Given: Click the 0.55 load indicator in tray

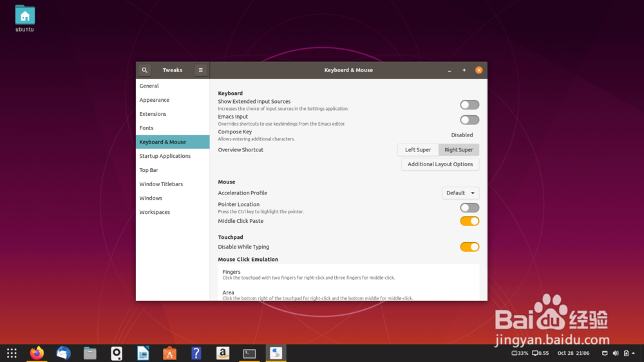Looking at the screenshot, I should 540,353.
